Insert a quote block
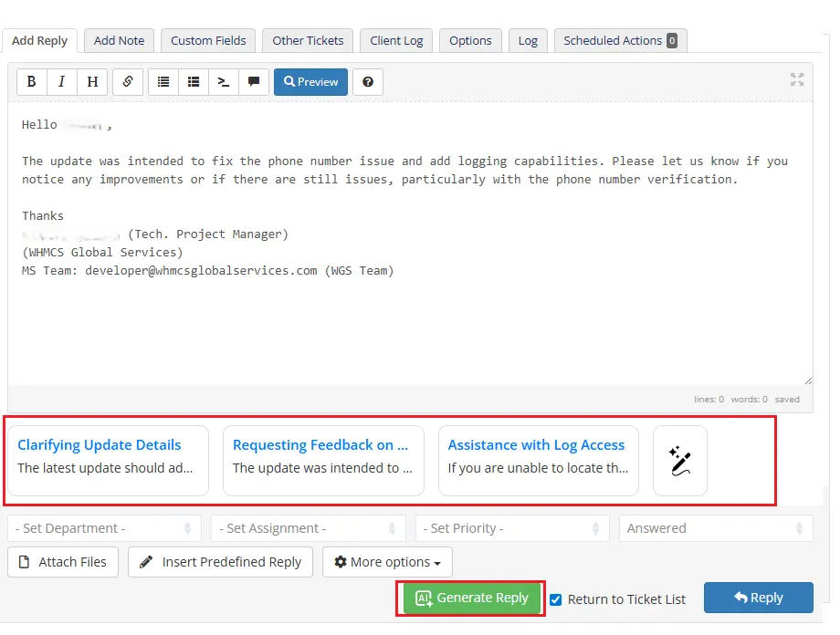Screen dimensions: 840x635 tap(253, 81)
